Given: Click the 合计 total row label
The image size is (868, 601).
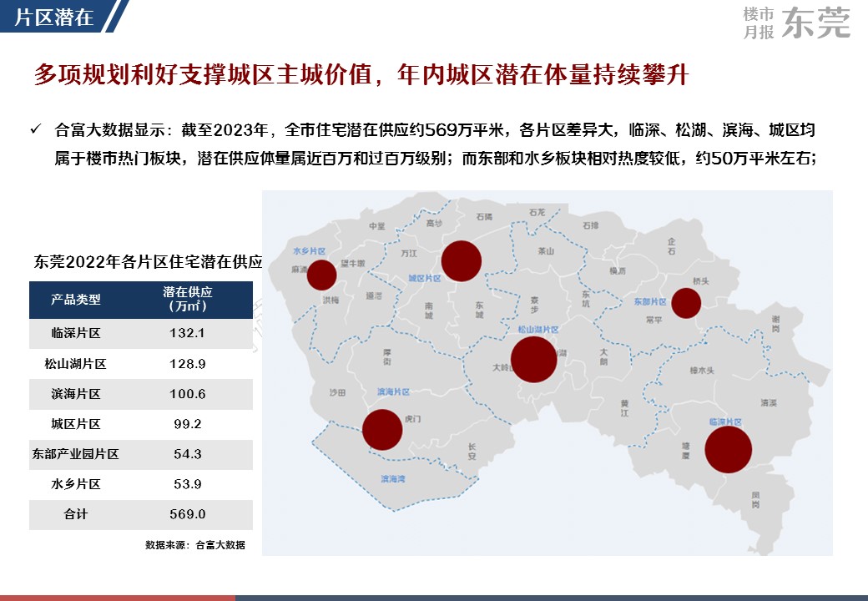Looking at the screenshot, I should pyautogui.click(x=75, y=515).
